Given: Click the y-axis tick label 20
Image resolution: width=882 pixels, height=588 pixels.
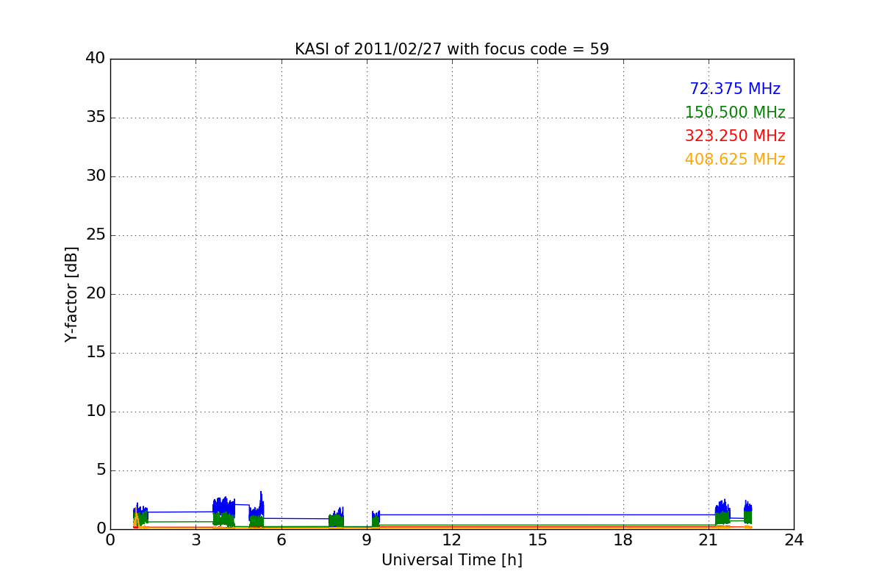Looking at the screenshot, I should [96, 294].
